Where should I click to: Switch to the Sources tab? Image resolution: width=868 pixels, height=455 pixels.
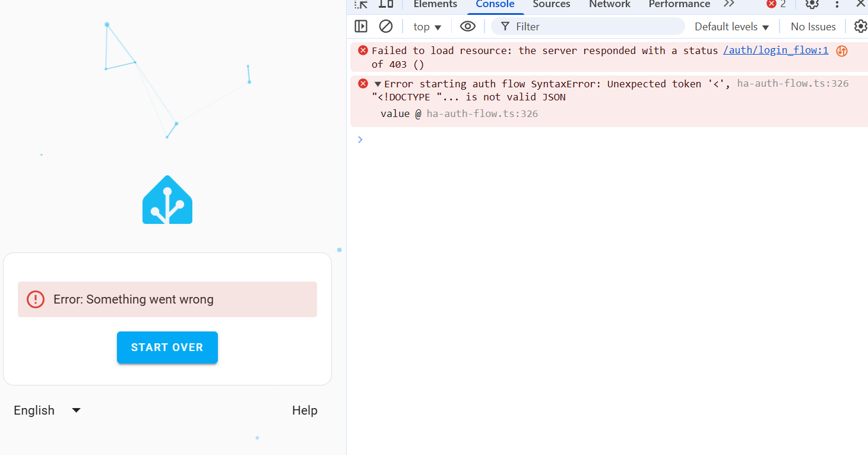click(551, 5)
